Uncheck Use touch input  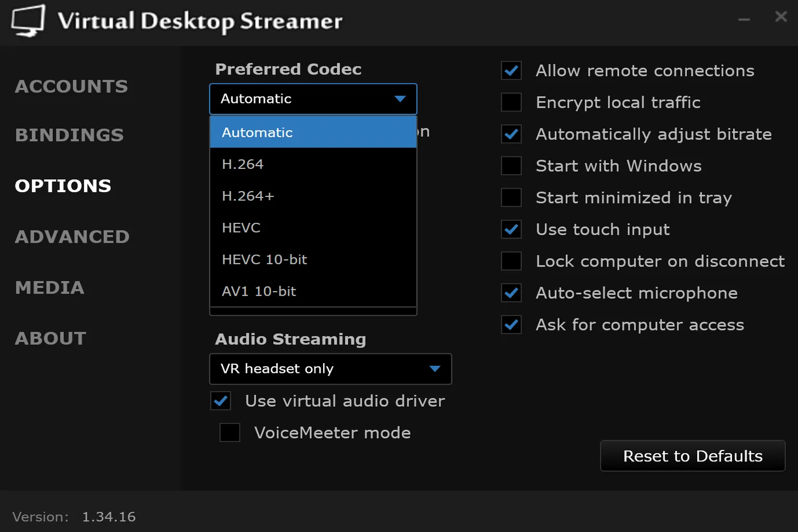pos(511,229)
